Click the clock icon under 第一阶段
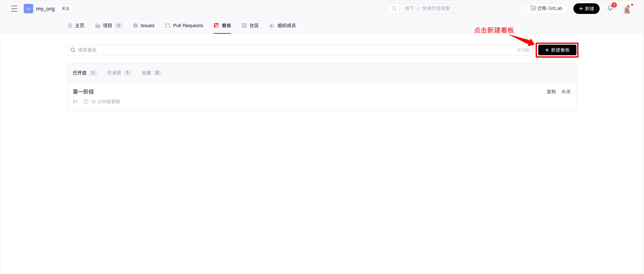Image resolution: width=644 pixels, height=274 pixels. pos(86,102)
